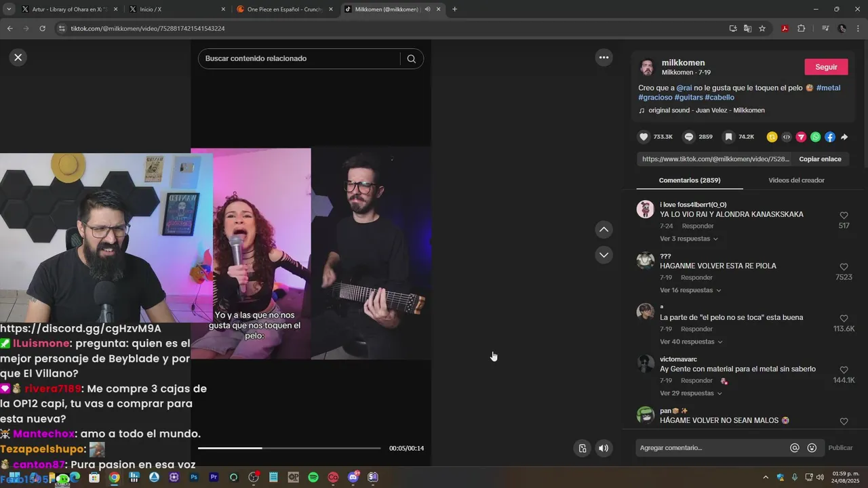Open the #cabello hashtag link

(x=719, y=98)
